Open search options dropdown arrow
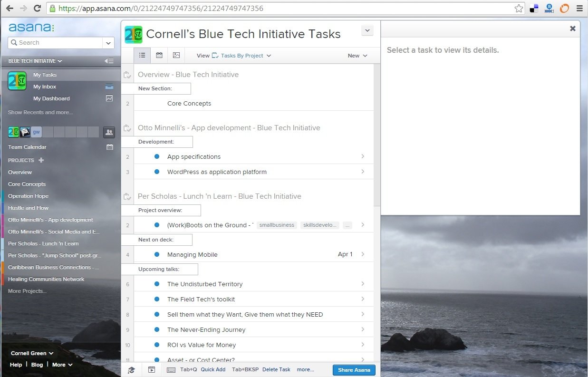This screenshot has width=588, height=377. tap(108, 43)
